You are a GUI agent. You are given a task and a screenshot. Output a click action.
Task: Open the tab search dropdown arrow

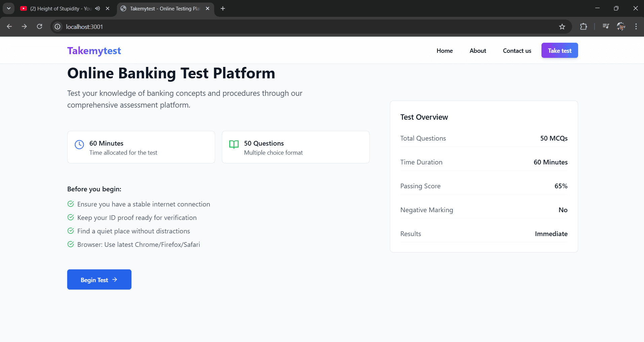(x=9, y=8)
